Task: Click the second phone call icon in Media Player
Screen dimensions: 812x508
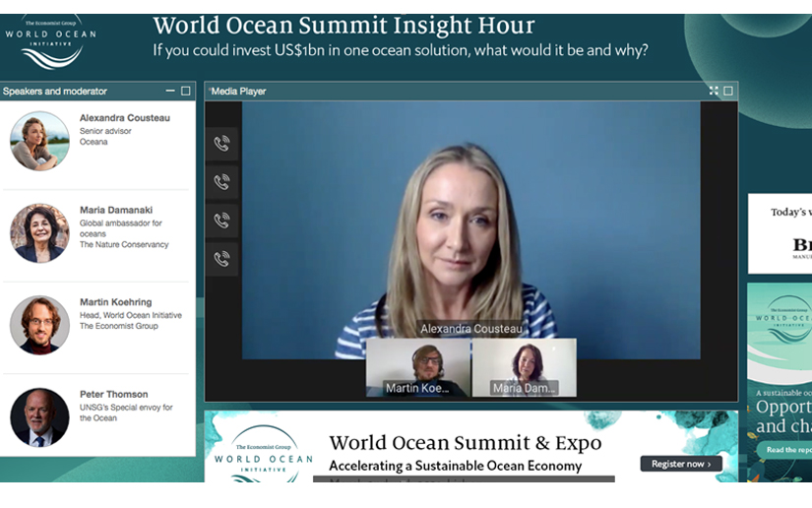Action: click(x=222, y=182)
